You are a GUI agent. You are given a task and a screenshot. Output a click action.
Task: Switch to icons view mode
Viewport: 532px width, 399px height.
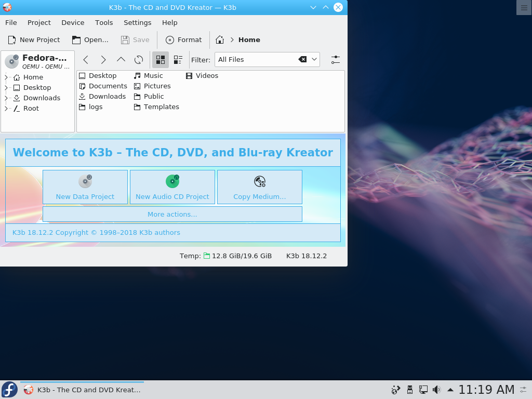(161, 60)
